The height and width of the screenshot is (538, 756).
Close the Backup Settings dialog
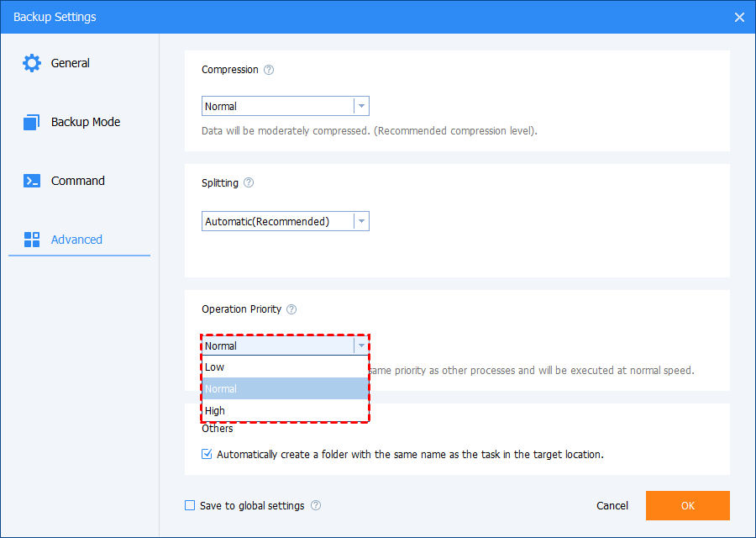739,17
